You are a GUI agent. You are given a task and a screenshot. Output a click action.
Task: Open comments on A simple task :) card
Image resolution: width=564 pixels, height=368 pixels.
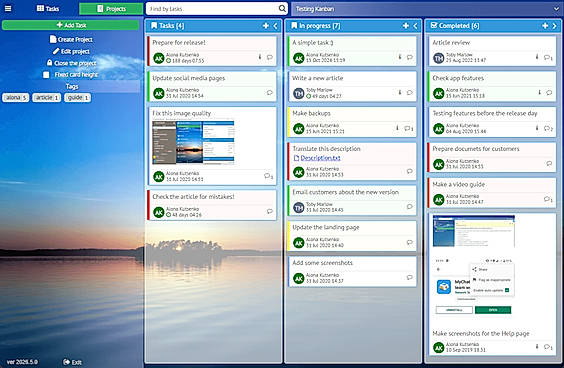pyautogui.click(x=410, y=57)
